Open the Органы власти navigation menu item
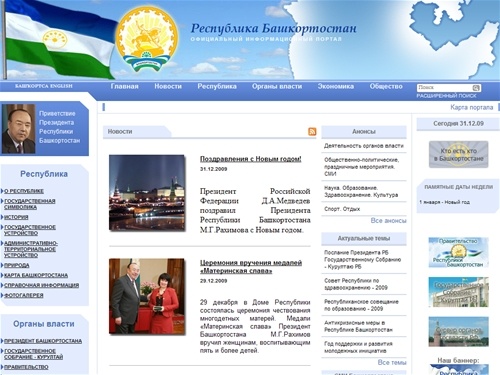The height and width of the screenshot is (375, 500). pyautogui.click(x=277, y=86)
